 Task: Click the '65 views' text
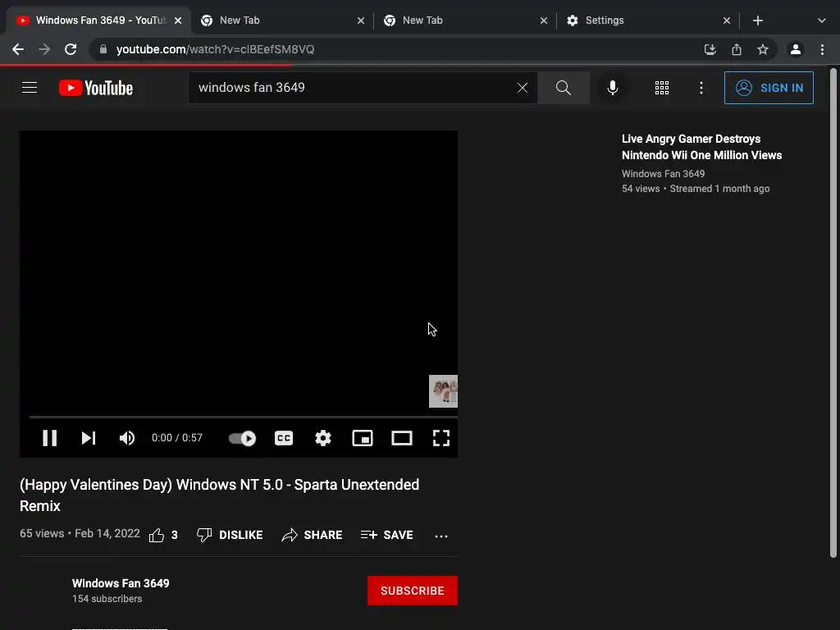tap(42, 533)
